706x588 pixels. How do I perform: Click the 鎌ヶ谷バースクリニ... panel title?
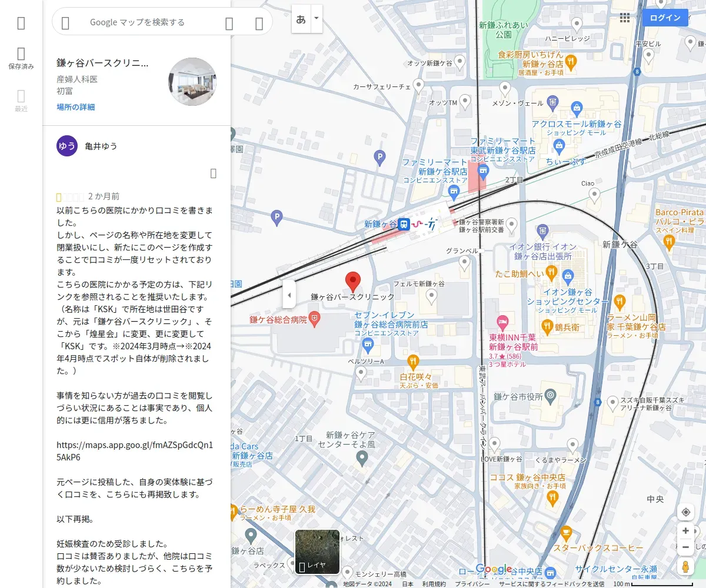pos(102,63)
